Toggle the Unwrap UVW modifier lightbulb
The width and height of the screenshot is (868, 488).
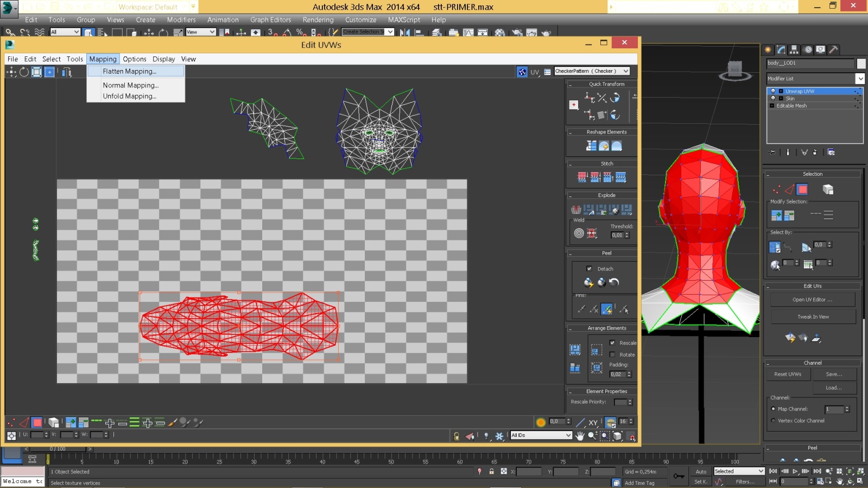773,91
